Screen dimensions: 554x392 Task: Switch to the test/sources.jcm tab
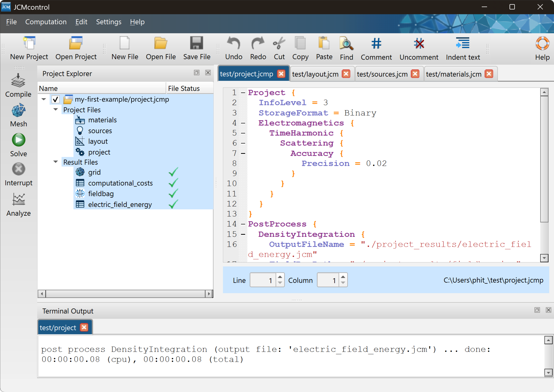[382, 74]
